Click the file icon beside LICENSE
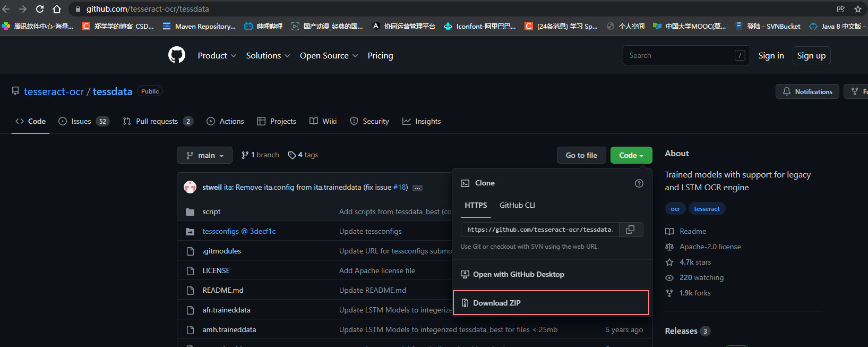This screenshot has width=868, height=347. 190,271
